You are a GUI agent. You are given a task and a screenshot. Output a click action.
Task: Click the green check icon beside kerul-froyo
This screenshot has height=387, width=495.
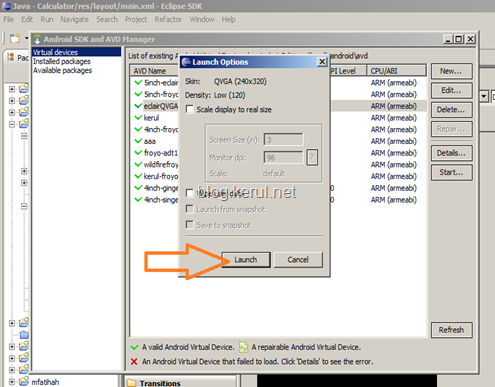[138, 176]
